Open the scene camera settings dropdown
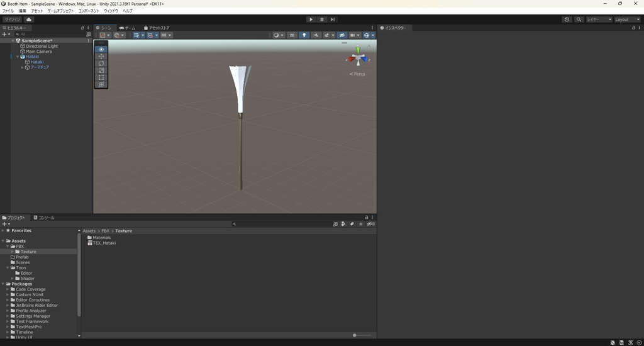This screenshot has height=346, width=644. pyautogui.click(x=355, y=35)
